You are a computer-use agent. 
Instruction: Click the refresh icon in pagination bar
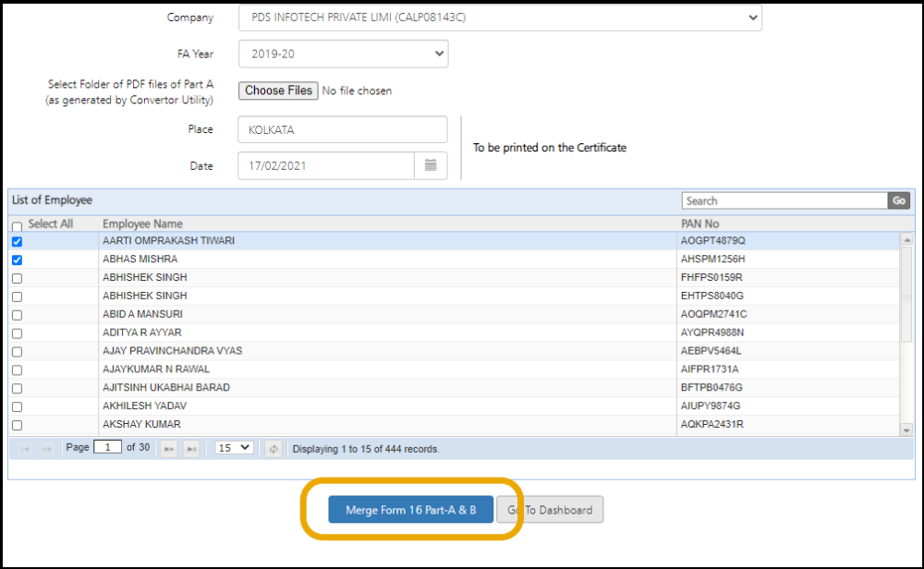pos(274,448)
